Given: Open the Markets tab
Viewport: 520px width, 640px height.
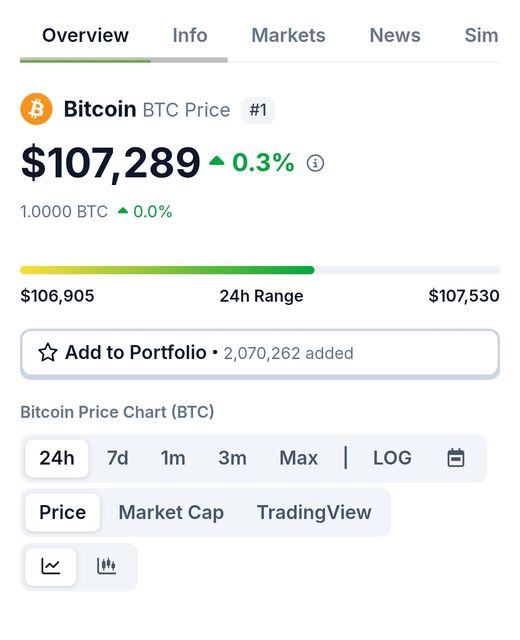Looking at the screenshot, I should click(x=288, y=35).
